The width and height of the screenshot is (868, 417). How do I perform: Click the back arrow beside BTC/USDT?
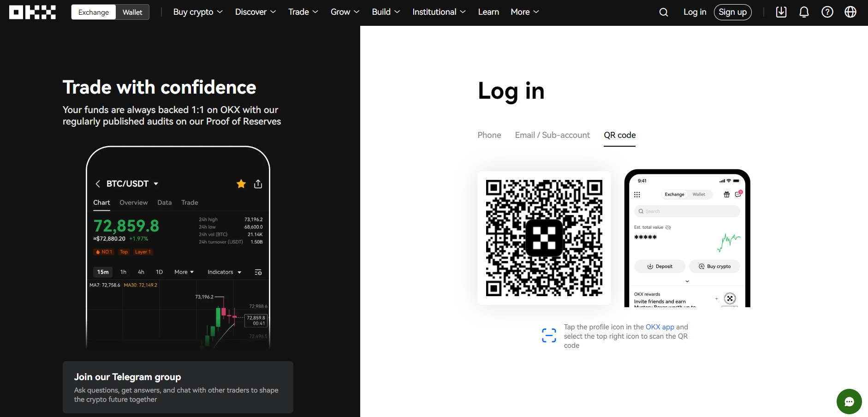coord(98,184)
